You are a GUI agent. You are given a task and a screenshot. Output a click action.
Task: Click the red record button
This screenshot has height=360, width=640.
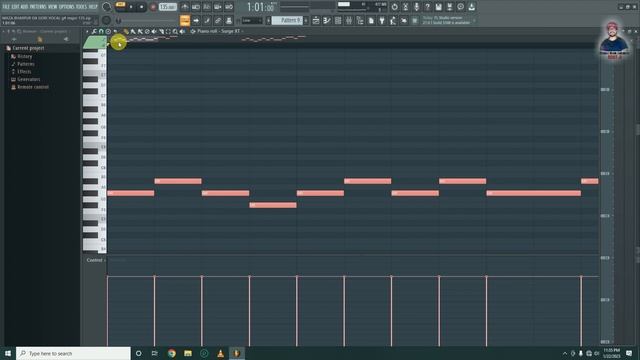point(153,7)
